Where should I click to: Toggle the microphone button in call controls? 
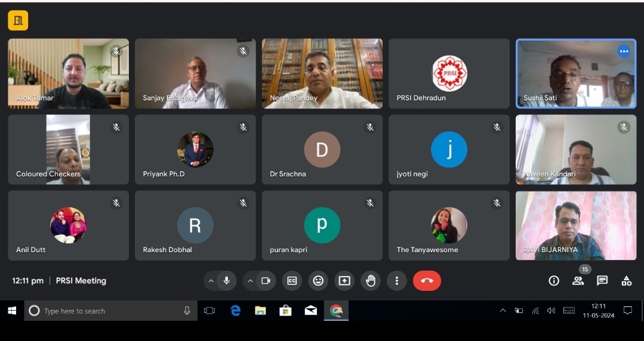pyautogui.click(x=227, y=281)
